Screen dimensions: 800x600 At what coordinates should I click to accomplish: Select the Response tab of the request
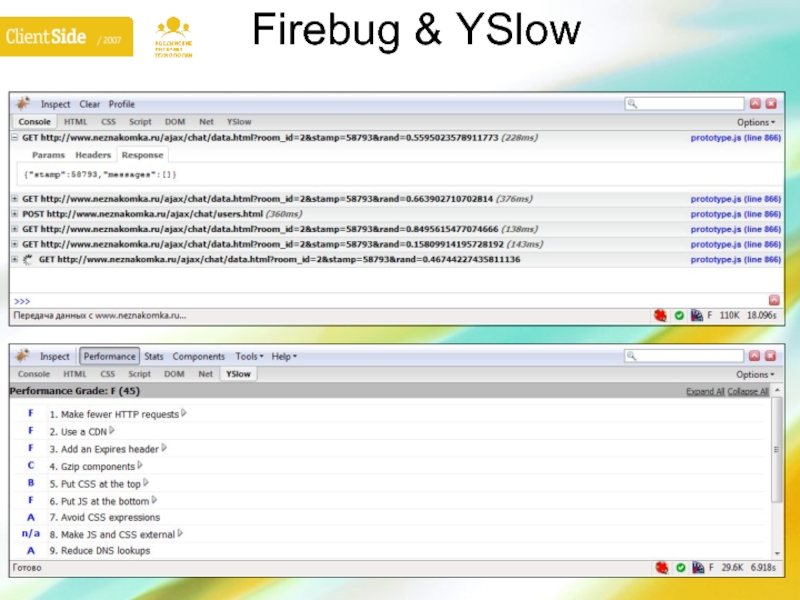(x=142, y=155)
